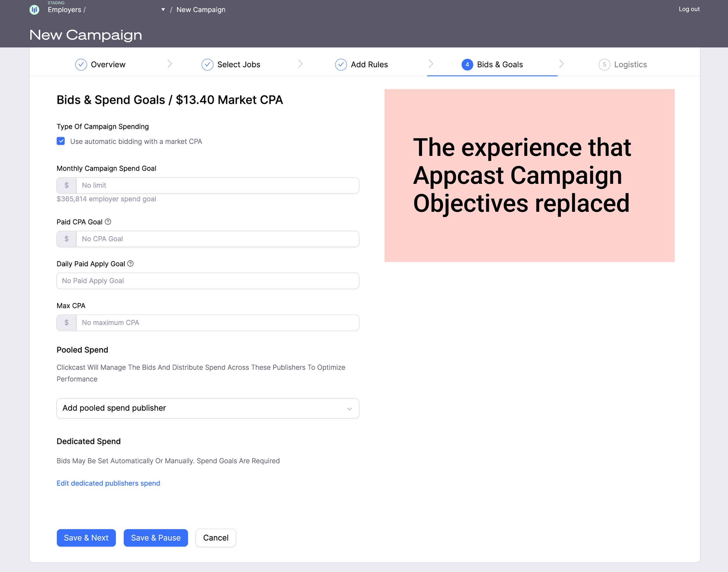The height and width of the screenshot is (572, 728).
Task: Switch to the Logistics step tab
Action: point(630,65)
